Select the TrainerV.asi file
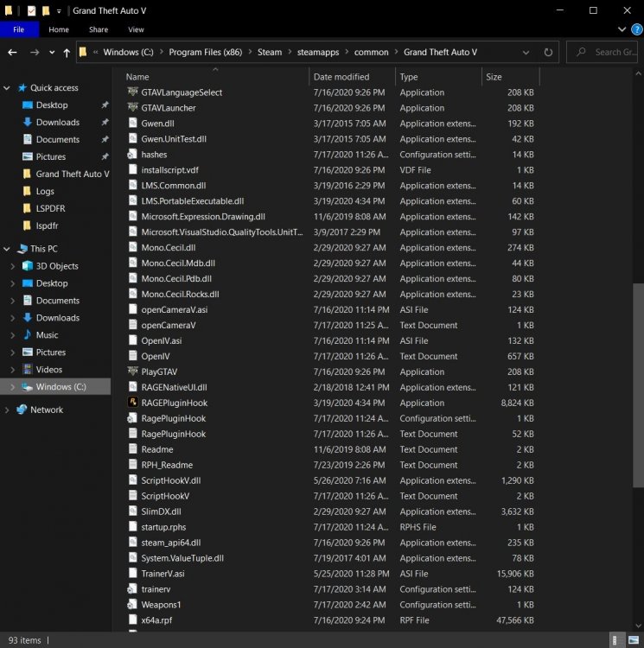The width and height of the screenshot is (644, 648). (x=163, y=574)
